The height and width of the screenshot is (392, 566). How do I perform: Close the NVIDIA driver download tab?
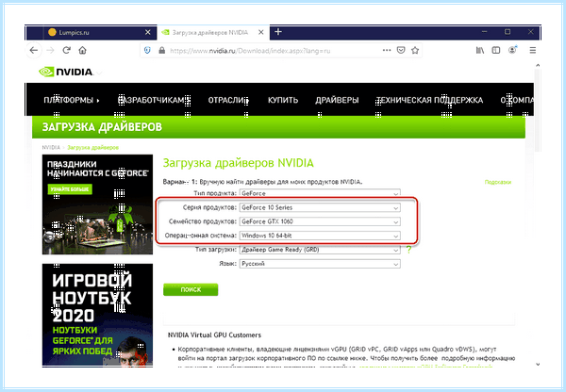click(x=261, y=32)
